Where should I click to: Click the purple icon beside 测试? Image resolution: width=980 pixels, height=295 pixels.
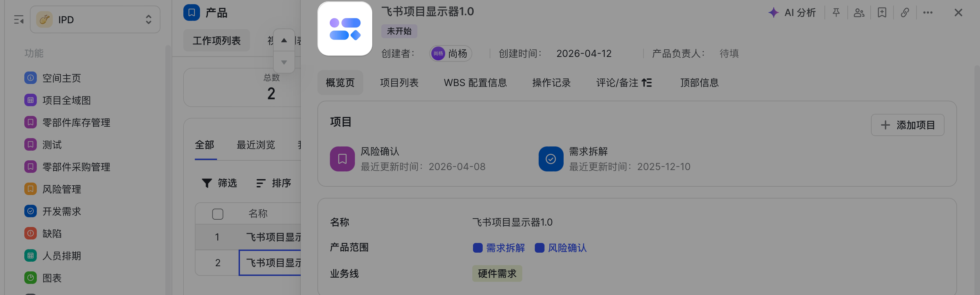(31, 144)
